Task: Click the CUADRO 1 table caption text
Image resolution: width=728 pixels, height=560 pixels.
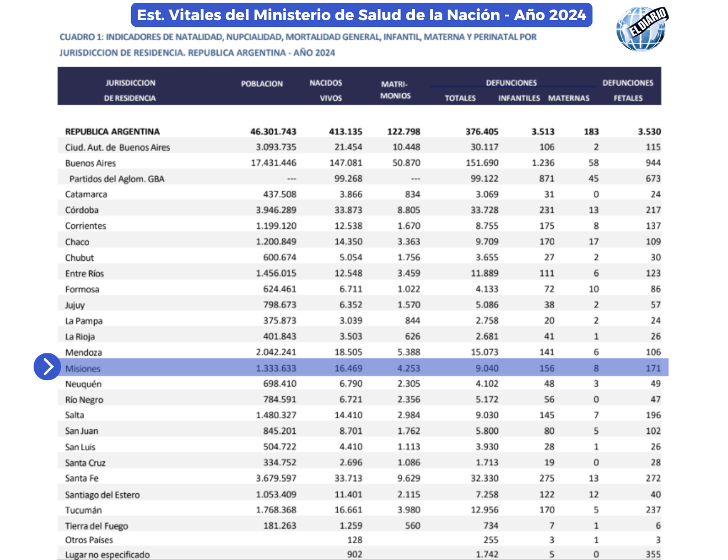Action: click(x=298, y=45)
